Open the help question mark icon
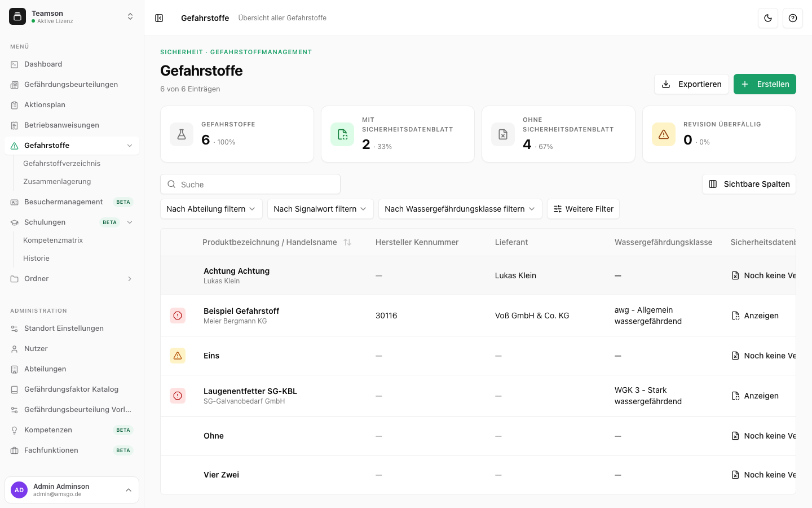This screenshot has height=508, width=812. tap(793, 18)
